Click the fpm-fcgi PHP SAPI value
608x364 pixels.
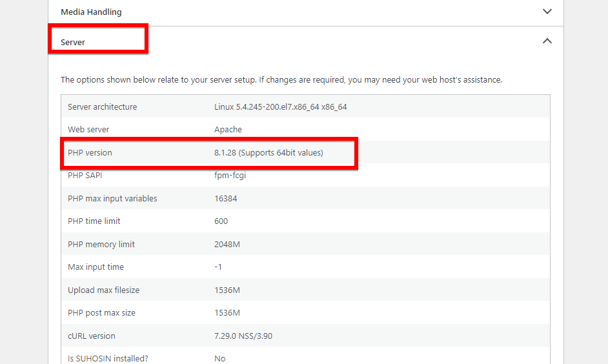229,176
